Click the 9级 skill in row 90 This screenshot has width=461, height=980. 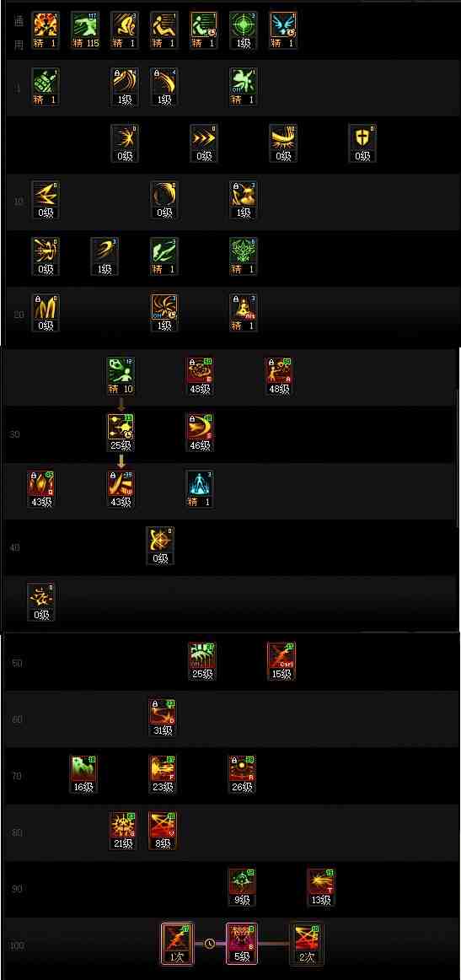click(x=242, y=887)
